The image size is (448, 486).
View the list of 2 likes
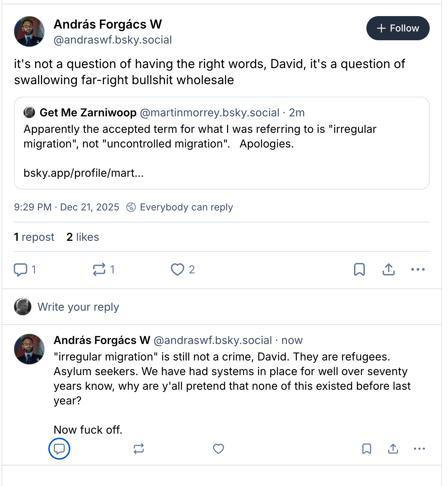coord(83,237)
